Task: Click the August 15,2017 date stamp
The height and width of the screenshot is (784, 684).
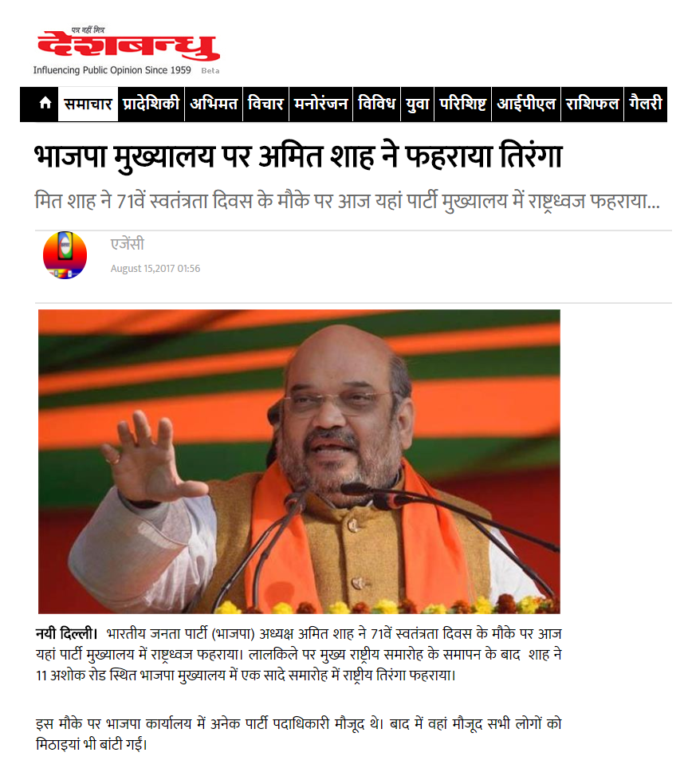Action: click(x=155, y=269)
